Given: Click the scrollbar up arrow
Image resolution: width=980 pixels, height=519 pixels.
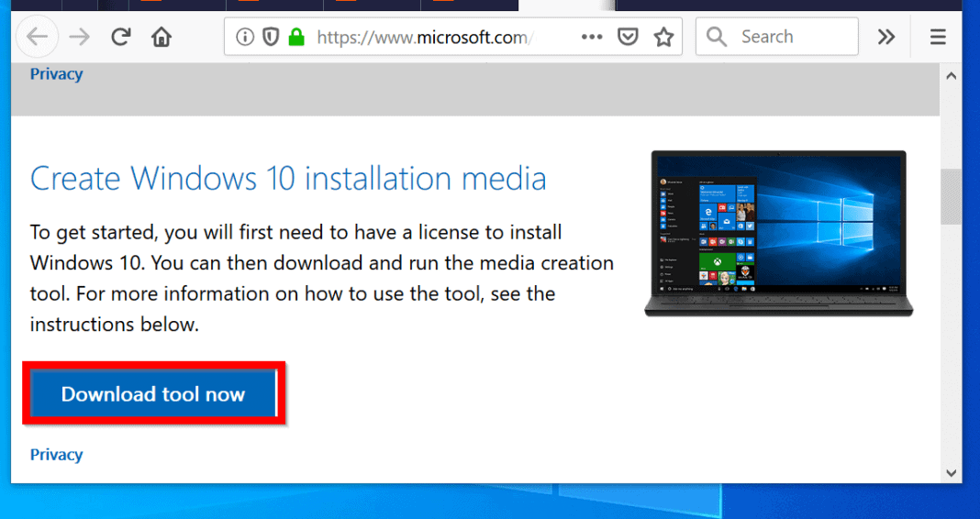Looking at the screenshot, I should pos(951,76).
